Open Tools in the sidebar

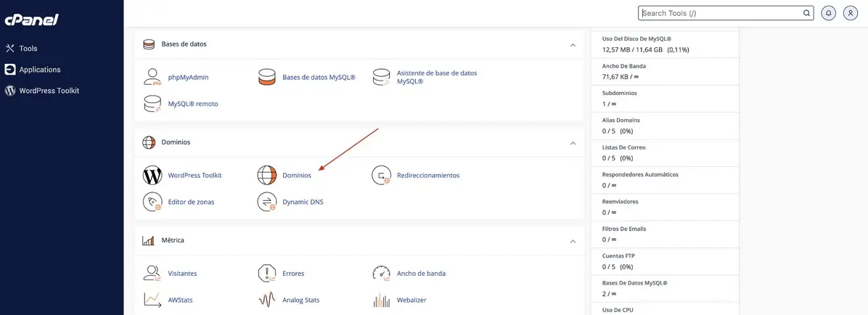pos(28,48)
